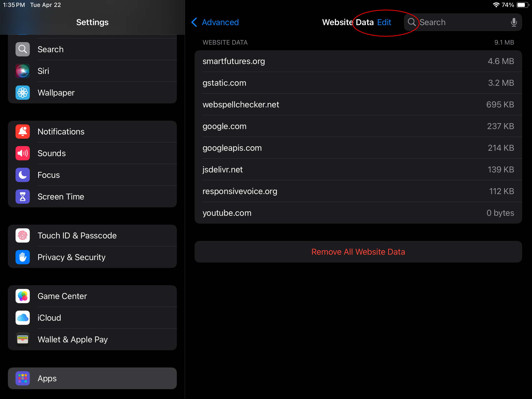Tap the 74% battery percentage
Viewport: 532px width, 399px height.
point(508,5)
